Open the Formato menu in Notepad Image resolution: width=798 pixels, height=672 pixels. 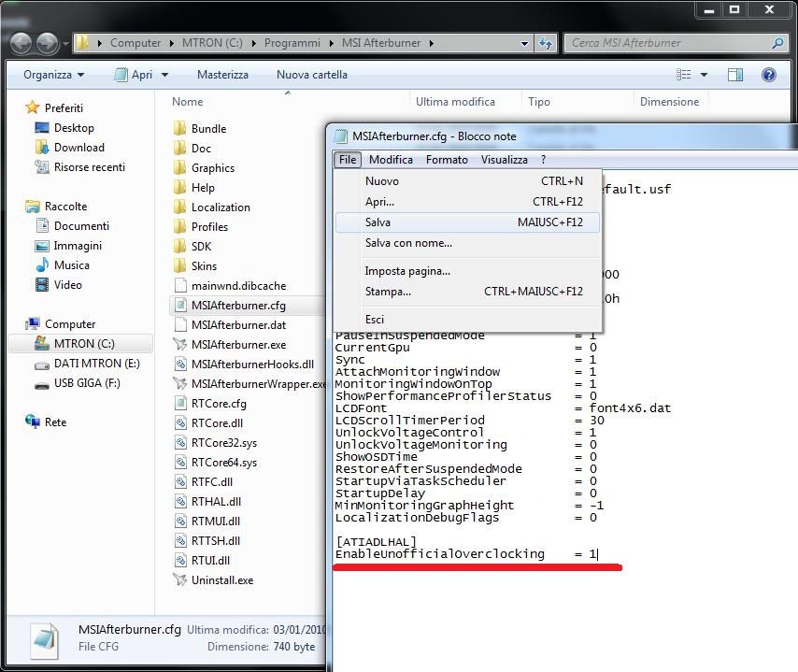click(447, 159)
